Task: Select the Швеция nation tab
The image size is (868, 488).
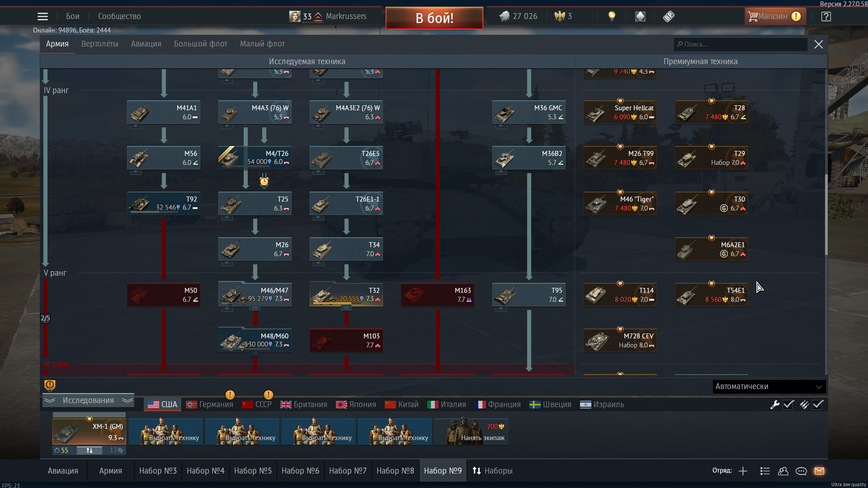Action: 550,404
